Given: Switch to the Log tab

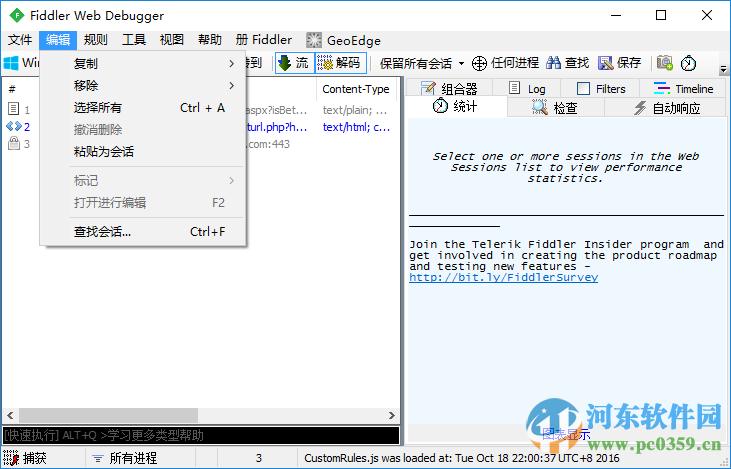Looking at the screenshot, I should 527,89.
